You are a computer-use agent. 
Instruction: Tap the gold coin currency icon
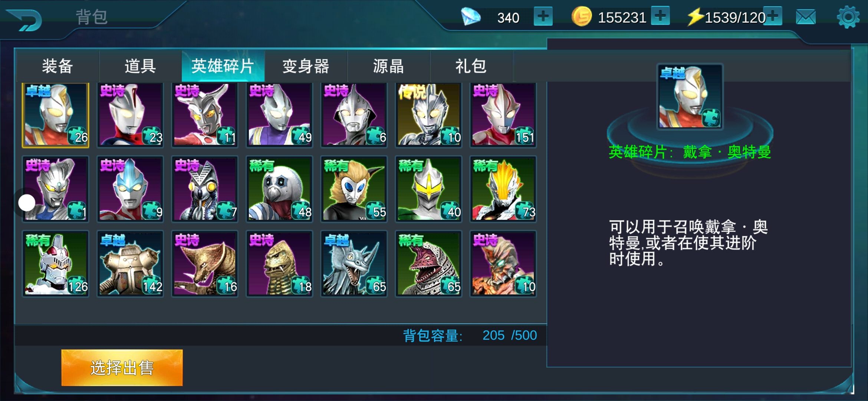coord(582,17)
